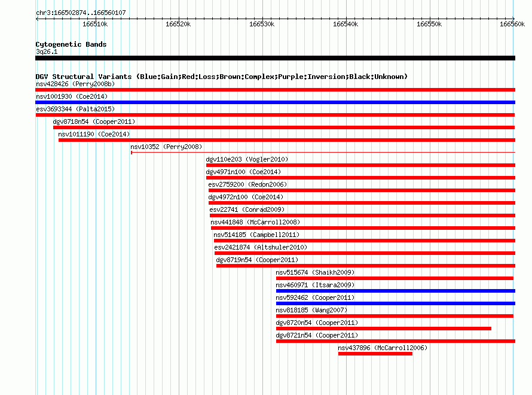The image size is (532, 395).
Task: Open the esv3693344 (Palta2015) variant label
Action: tap(75, 109)
